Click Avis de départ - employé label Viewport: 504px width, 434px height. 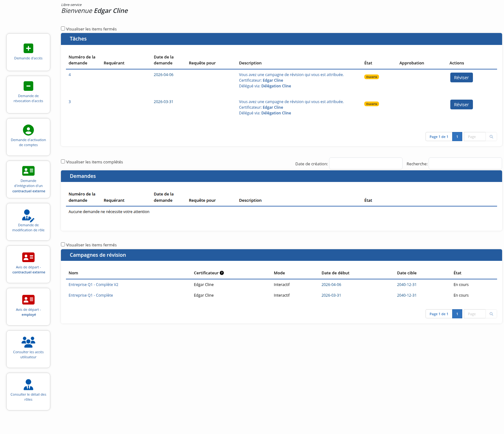coord(28,312)
